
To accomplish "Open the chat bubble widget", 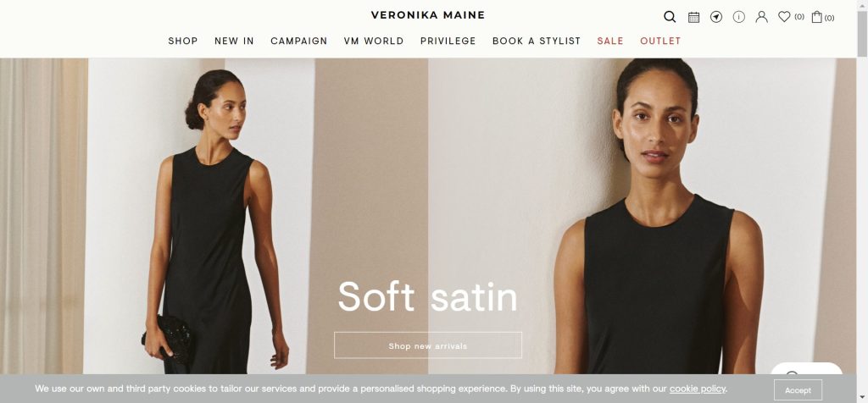I will click(806, 369).
